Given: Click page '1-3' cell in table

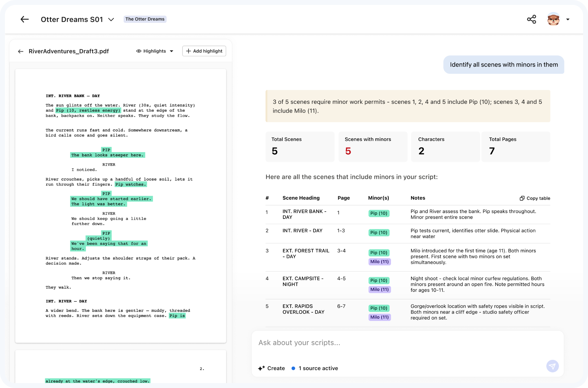Looking at the screenshot, I should coord(341,231).
